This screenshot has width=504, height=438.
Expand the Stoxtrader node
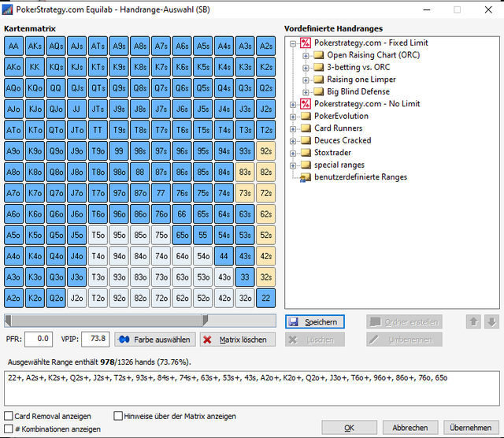point(293,154)
